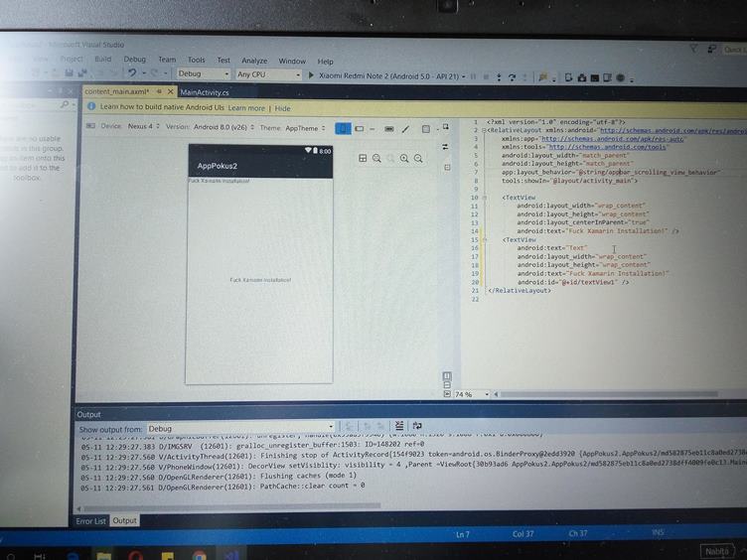Click the archive/lock toolbar icon

(582, 77)
